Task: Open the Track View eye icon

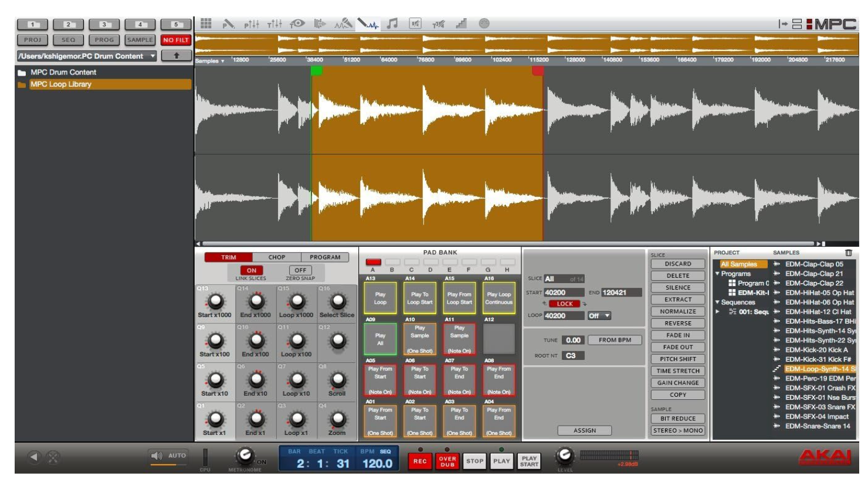Action: coord(297,23)
